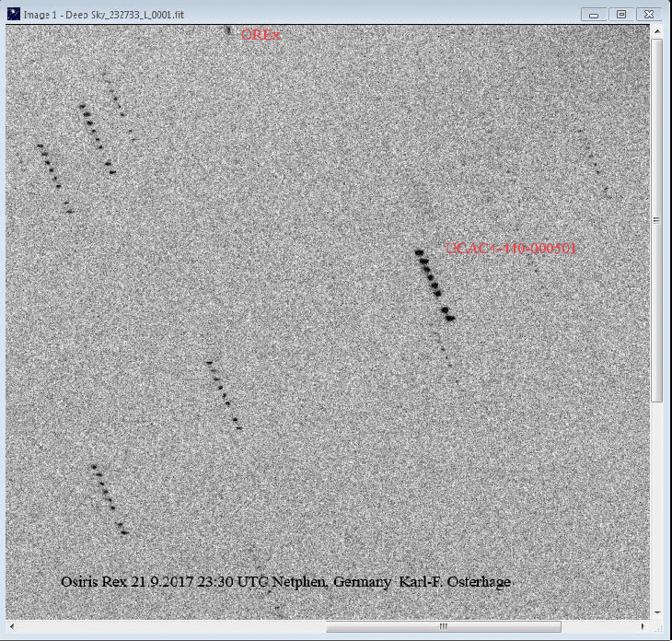This screenshot has width=672, height=641.
Task: Click the horizontal scrollbar left arrow
Action: [13, 627]
